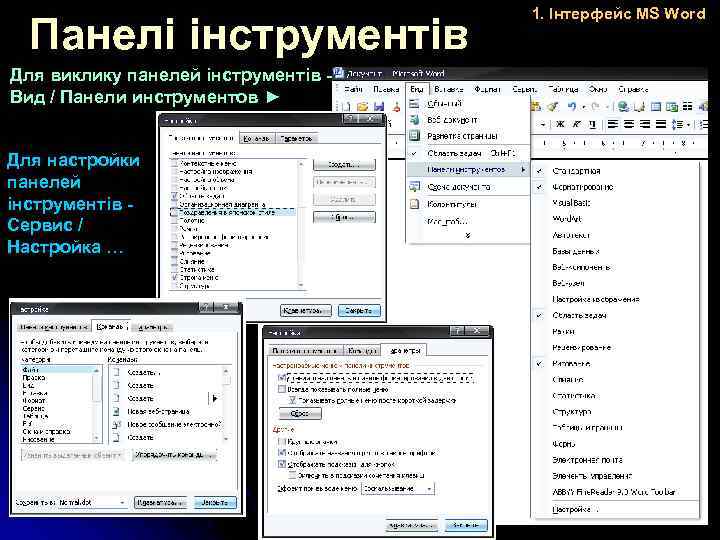Open the Таблица menu

tap(563, 89)
